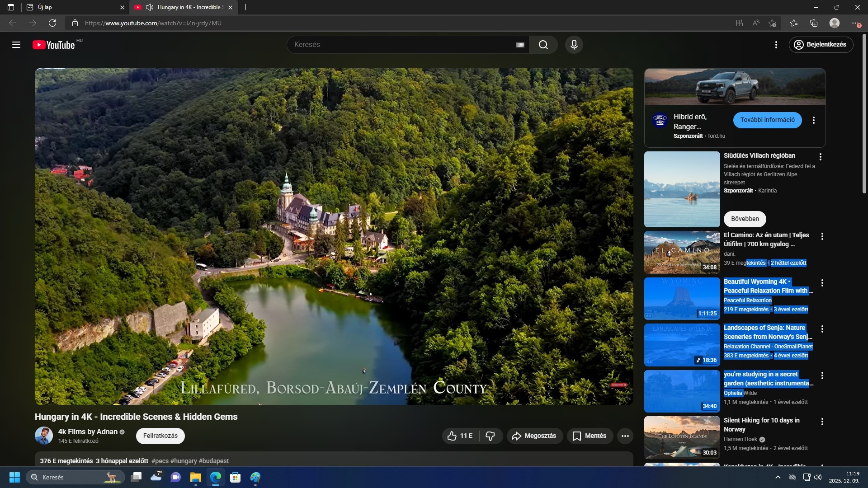
Task: Like the video with thumbs up
Action: pos(460,436)
